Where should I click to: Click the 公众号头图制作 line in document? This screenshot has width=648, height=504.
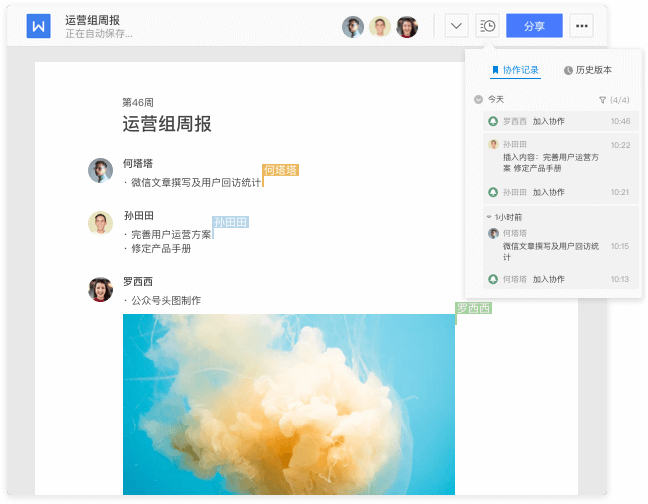[x=165, y=300]
